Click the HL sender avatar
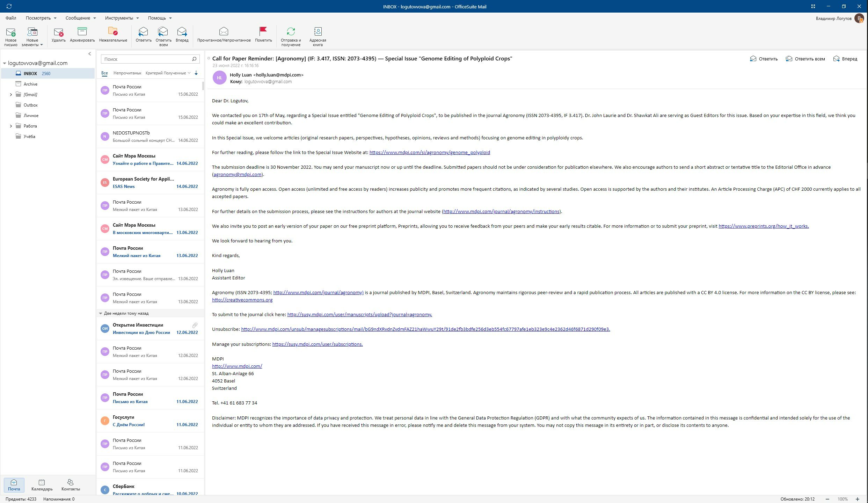 coord(219,78)
